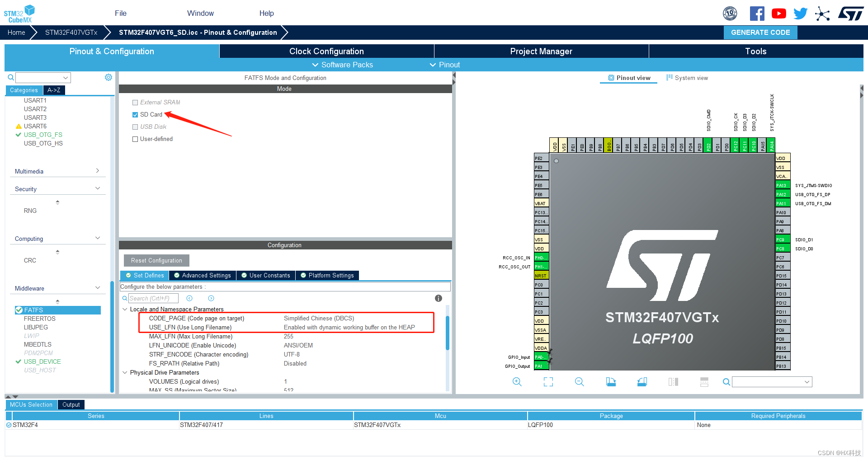Image resolution: width=868 pixels, height=460 pixels.
Task: Click the parameter list vertical scrollbar
Action: [x=448, y=333]
